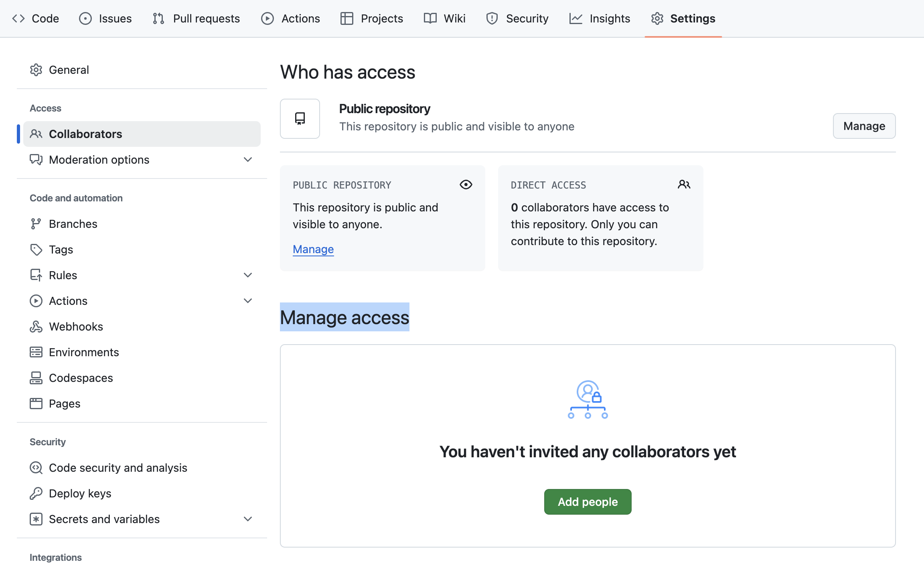Expand the Rules sidebar section
Image resolution: width=924 pixels, height=564 pixels.
coord(248,275)
